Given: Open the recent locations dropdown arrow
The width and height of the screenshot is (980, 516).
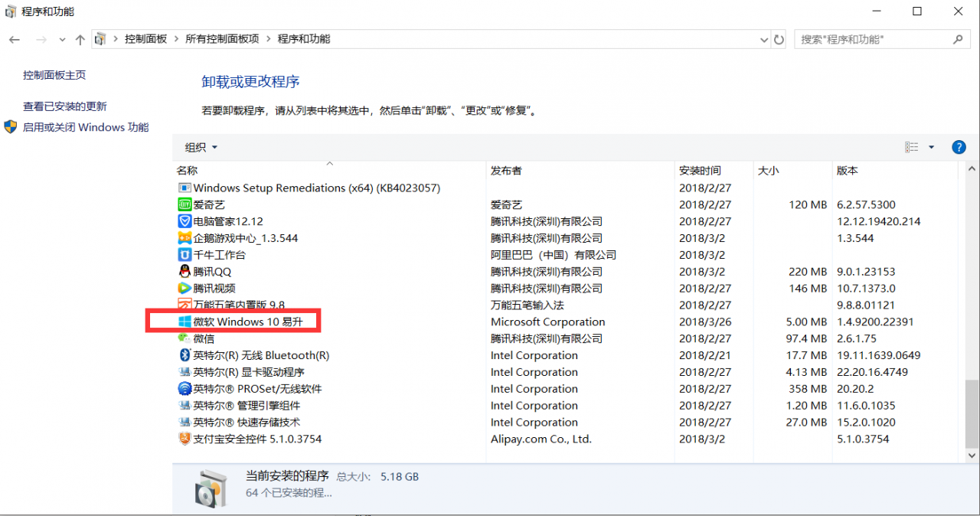Looking at the screenshot, I should coord(61,40).
